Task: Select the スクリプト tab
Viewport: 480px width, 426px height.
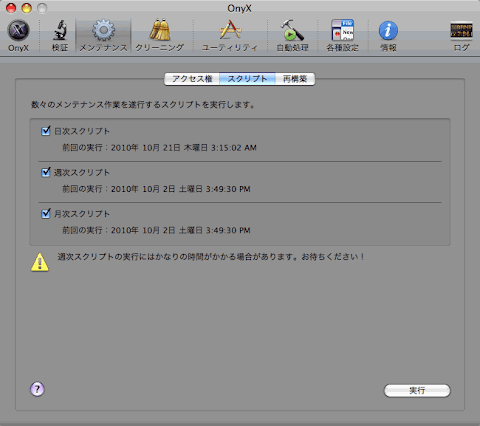Action: click(x=247, y=79)
